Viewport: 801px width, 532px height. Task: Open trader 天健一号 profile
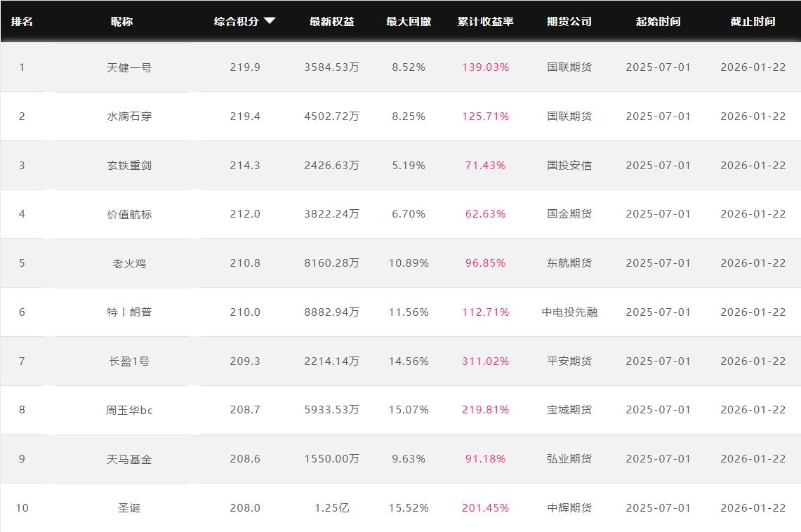click(x=129, y=67)
